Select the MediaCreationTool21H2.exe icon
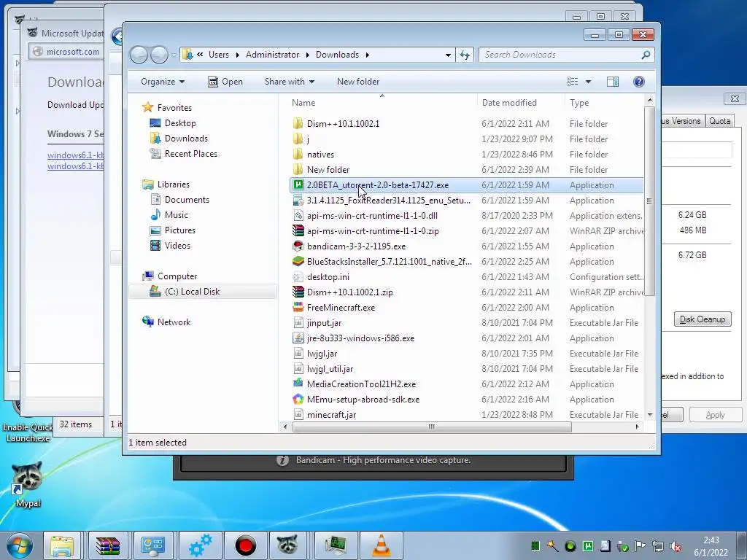This screenshot has height=560, width=747. pos(298,384)
